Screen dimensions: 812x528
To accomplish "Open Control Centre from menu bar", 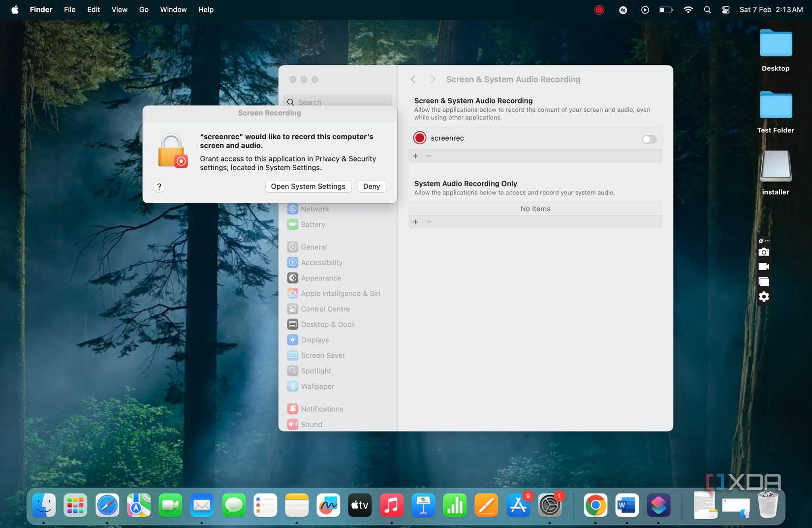I will click(x=726, y=10).
